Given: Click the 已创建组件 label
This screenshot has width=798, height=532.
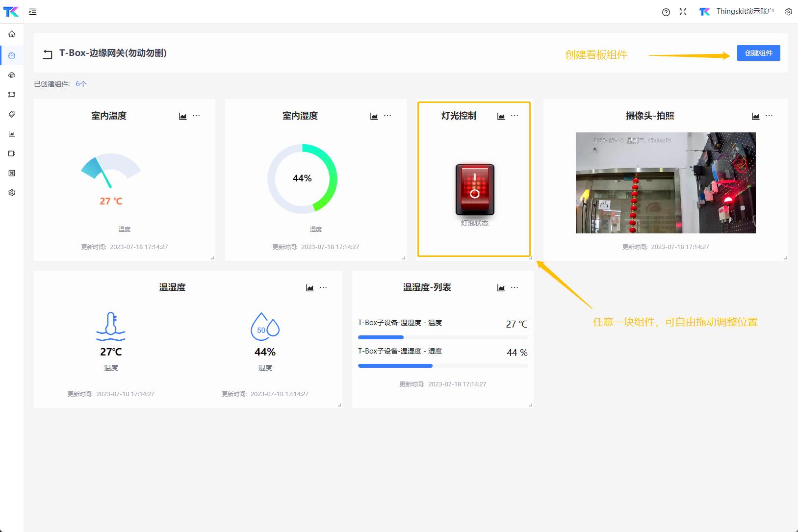Looking at the screenshot, I should pos(52,84).
